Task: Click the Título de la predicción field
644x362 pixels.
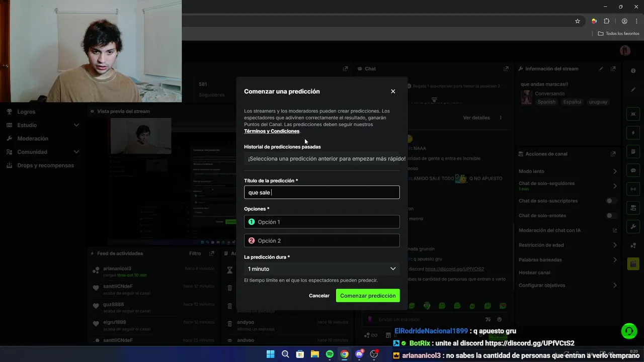Action: tap(322, 192)
